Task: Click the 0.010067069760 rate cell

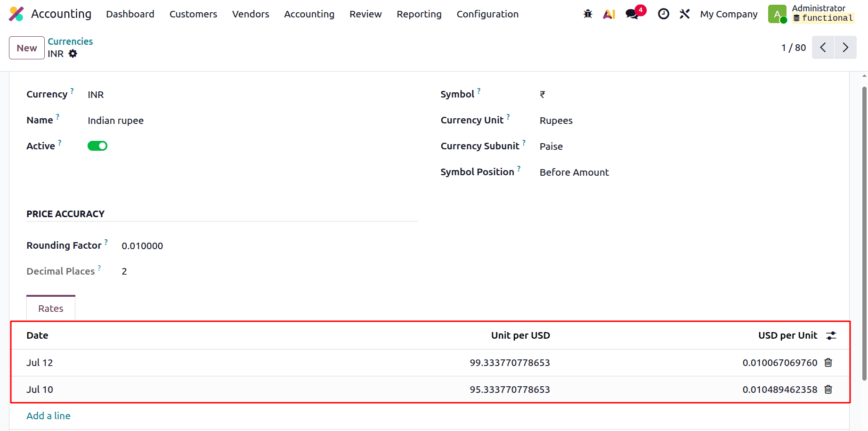Action: [780, 363]
